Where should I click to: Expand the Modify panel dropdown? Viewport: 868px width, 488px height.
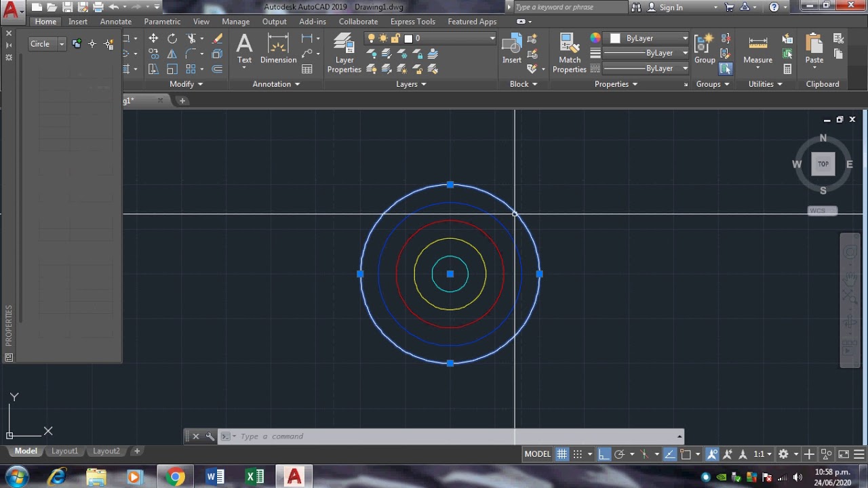click(x=186, y=84)
